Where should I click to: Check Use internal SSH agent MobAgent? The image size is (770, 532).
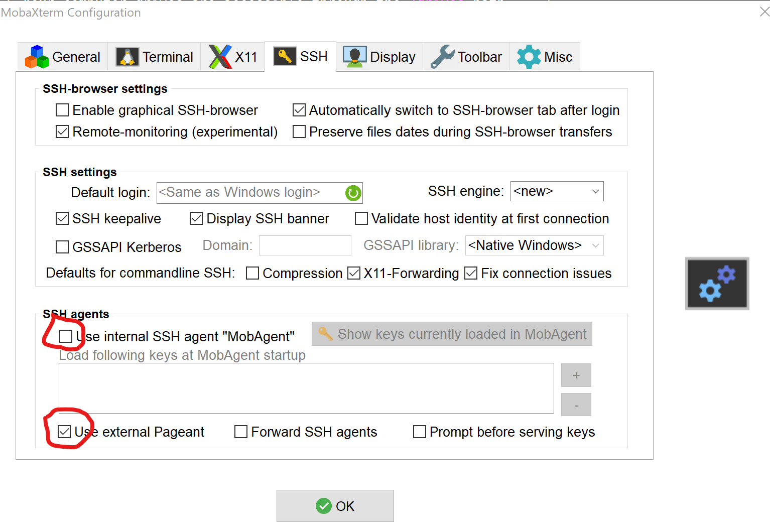[66, 336]
